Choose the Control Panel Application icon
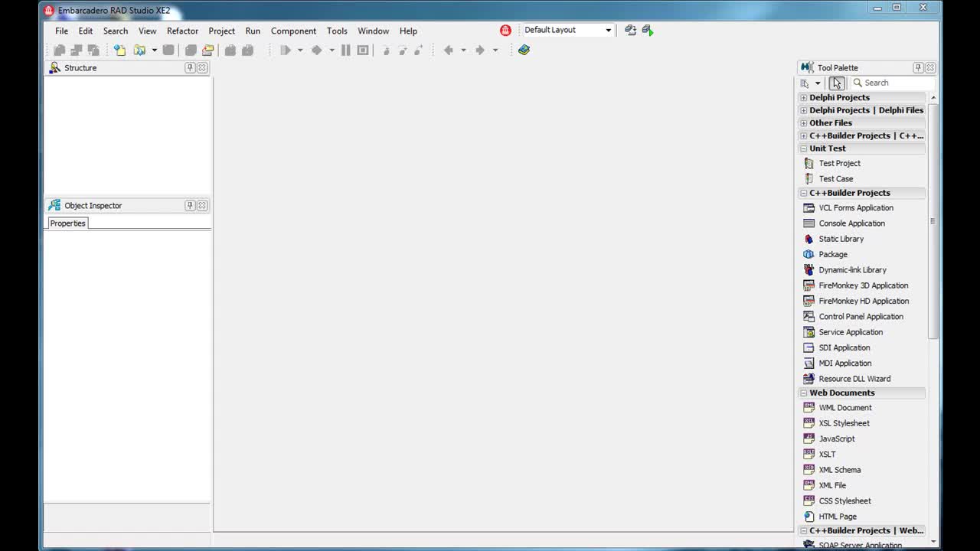Image resolution: width=980 pixels, height=551 pixels. [808, 316]
